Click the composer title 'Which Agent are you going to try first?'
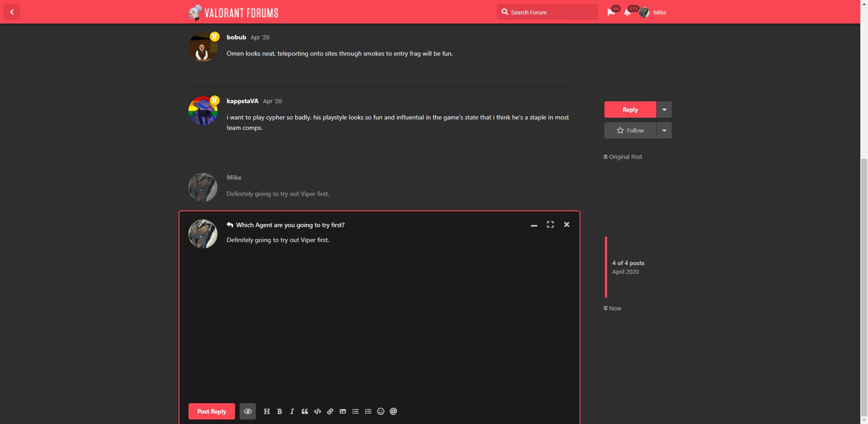Image resolution: width=868 pixels, height=424 pixels. [290, 225]
